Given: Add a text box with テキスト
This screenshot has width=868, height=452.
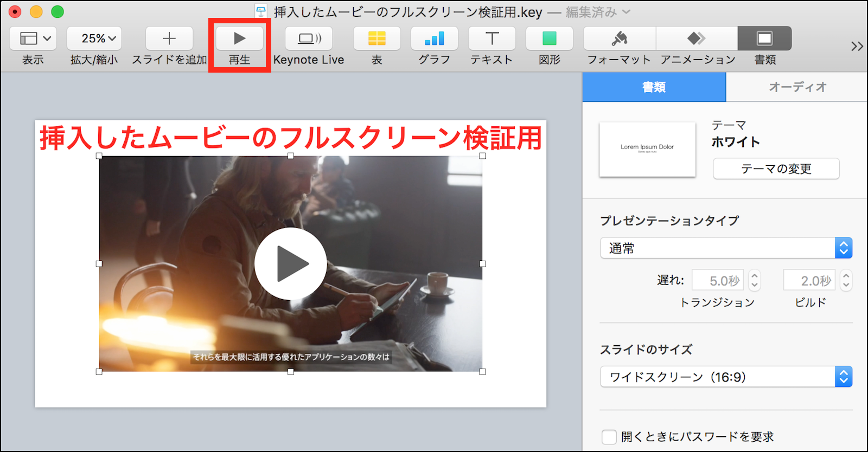Looking at the screenshot, I should [x=492, y=38].
